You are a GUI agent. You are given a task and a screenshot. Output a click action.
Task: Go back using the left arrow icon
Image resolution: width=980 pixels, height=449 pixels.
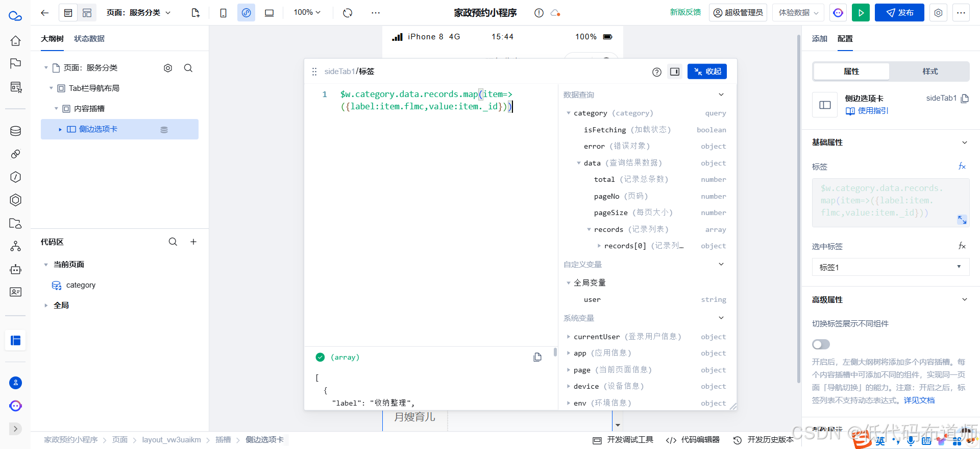(x=45, y=13)
